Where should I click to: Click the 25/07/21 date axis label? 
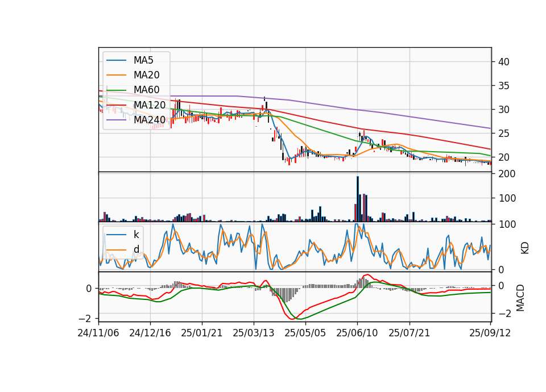pos(409,333)
